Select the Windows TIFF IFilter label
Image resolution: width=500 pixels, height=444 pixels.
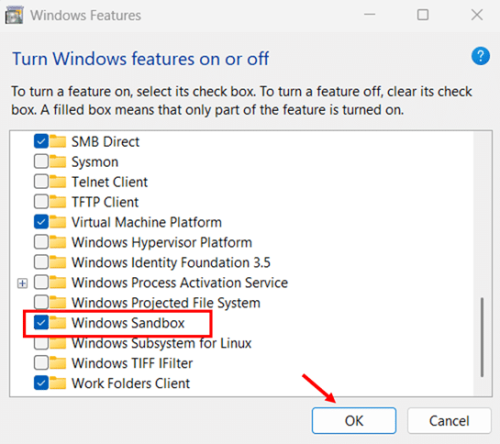(x=132, y=363)
